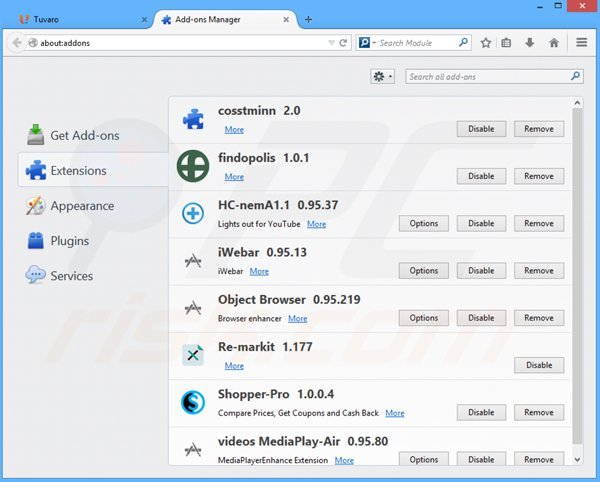Reload the page with the refresh icon
Image resolution: width=600 pixels, height=482 pixels.
click(343, 43)
